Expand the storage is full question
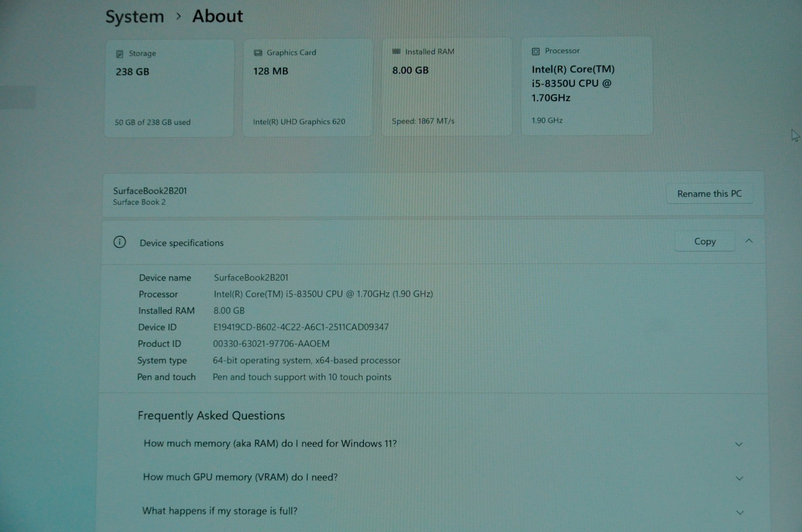 click(739, 512)
